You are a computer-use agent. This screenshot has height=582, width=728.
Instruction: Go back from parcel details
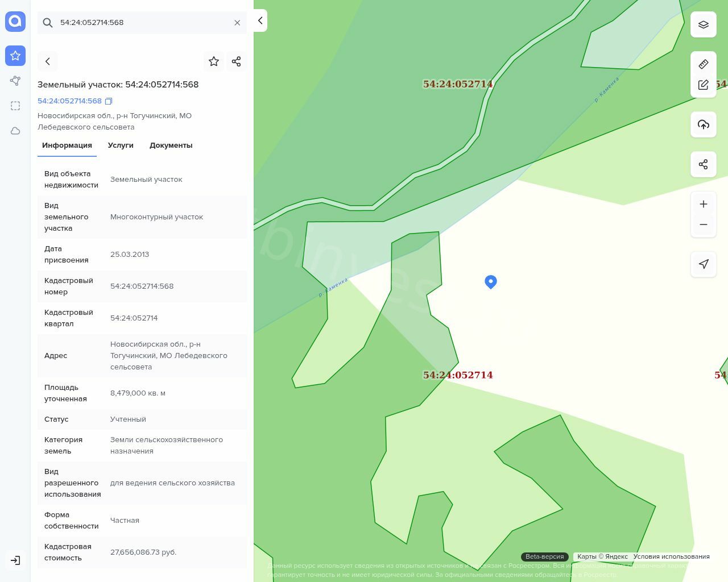coord(48,61)
